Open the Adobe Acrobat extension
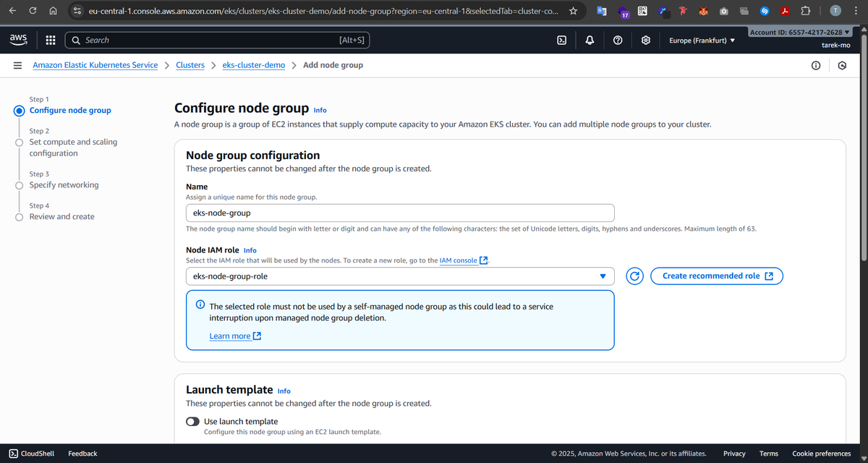Image resolution: width=868 pixels, height=463 pixels. pos(785,11)
